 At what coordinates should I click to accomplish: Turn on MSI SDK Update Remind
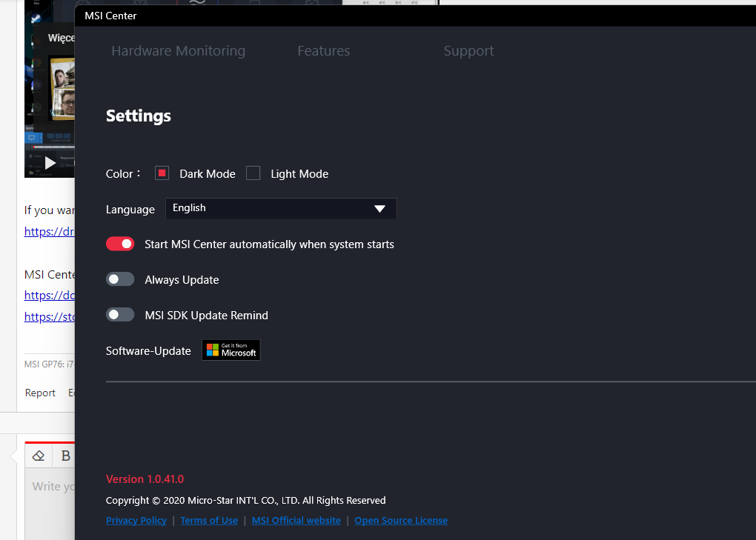coord(120,315)
